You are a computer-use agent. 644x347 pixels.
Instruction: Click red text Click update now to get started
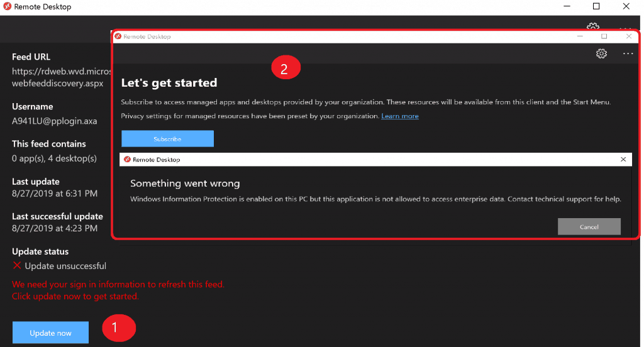pyautogui.click(x=75, y=296)
